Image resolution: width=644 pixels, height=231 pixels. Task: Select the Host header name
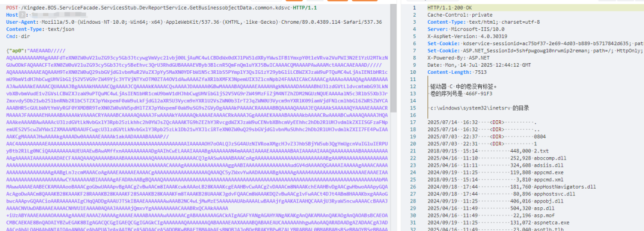click(x=12, y=15)
